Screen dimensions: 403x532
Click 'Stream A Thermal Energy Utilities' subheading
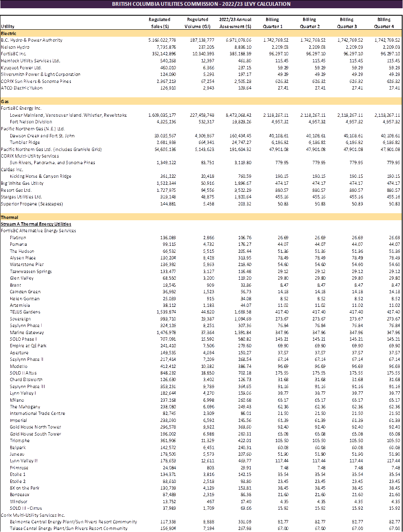36,224
